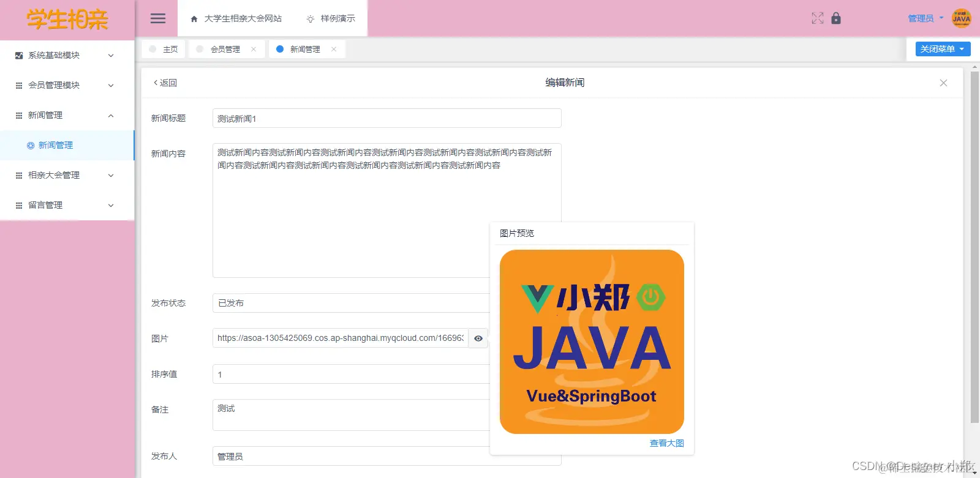Expand 相亲大会管理 menu chevron
This screenshot has height=478, width=980.
[111, 175]
